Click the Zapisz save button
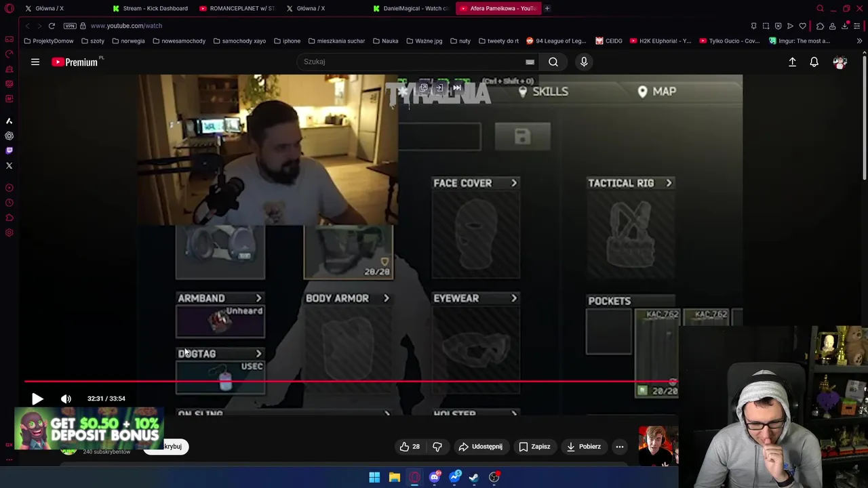868x488 pixels. [x=534, y=447]
